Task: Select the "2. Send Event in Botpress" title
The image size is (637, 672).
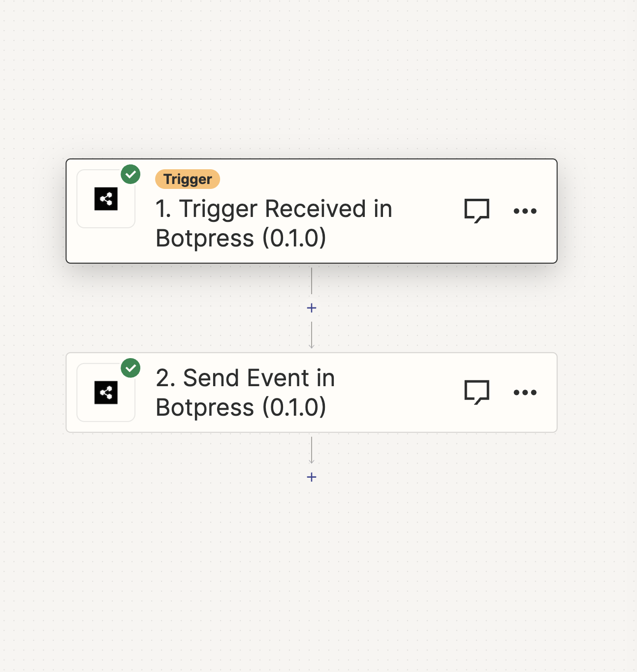Action: (245, 393)
